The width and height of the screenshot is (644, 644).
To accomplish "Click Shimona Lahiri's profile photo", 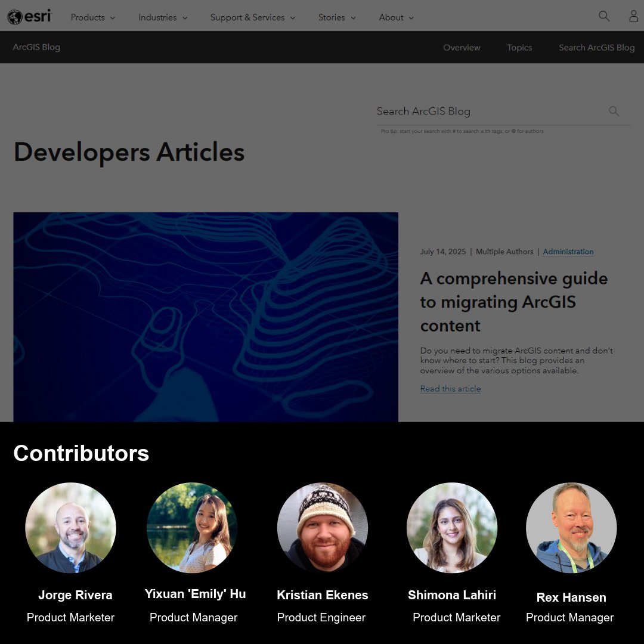I will point(452,528).
